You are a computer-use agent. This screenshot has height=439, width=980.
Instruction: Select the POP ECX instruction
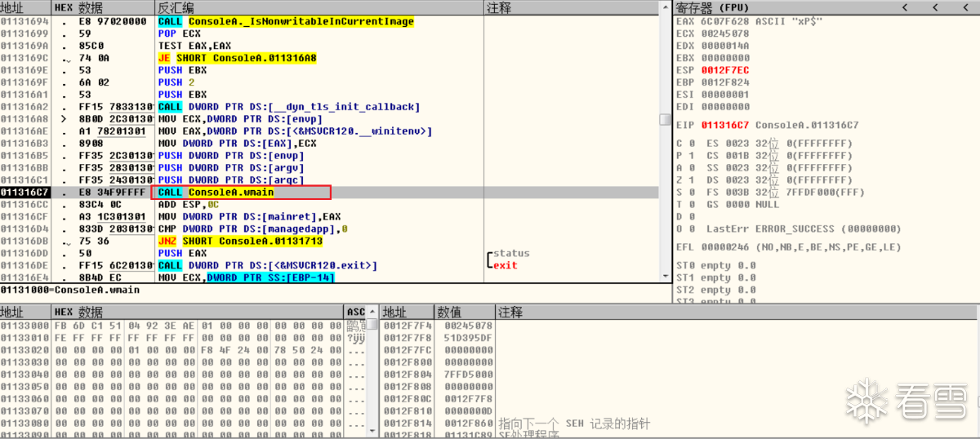pos(330,33)
